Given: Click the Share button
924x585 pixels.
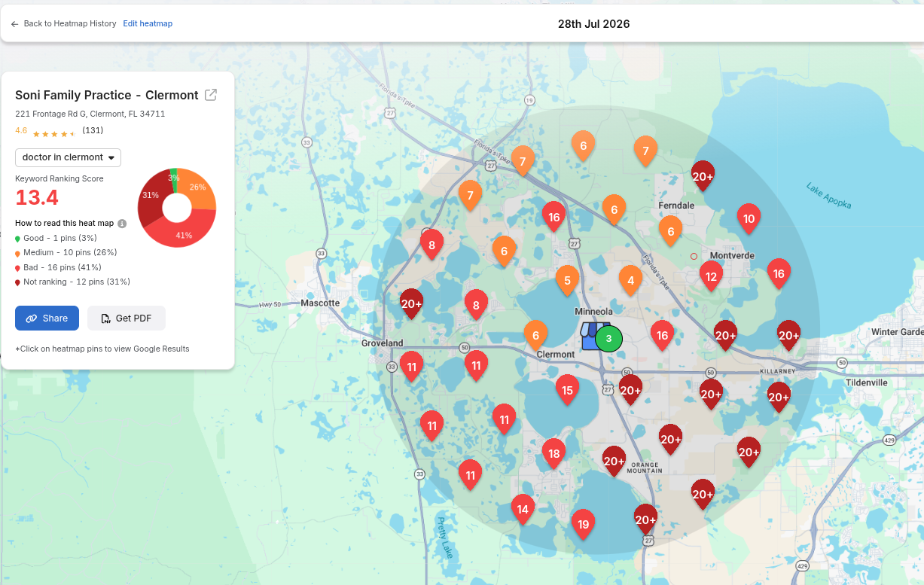Looking at the screenshot, I should pos(47,318).
